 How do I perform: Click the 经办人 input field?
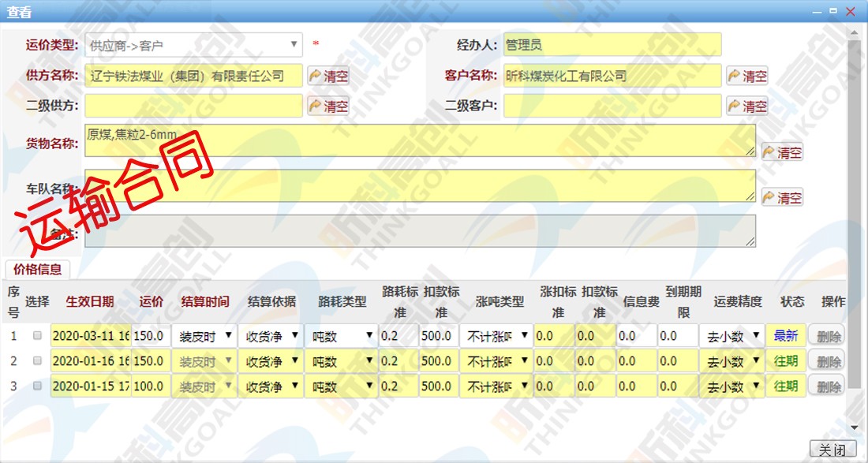613,45
